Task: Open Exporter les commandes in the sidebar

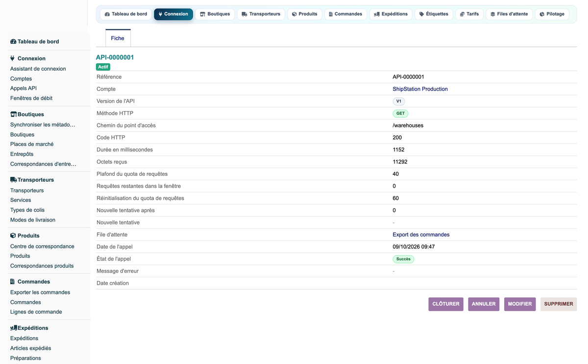Action: click(x=40, y=292)
